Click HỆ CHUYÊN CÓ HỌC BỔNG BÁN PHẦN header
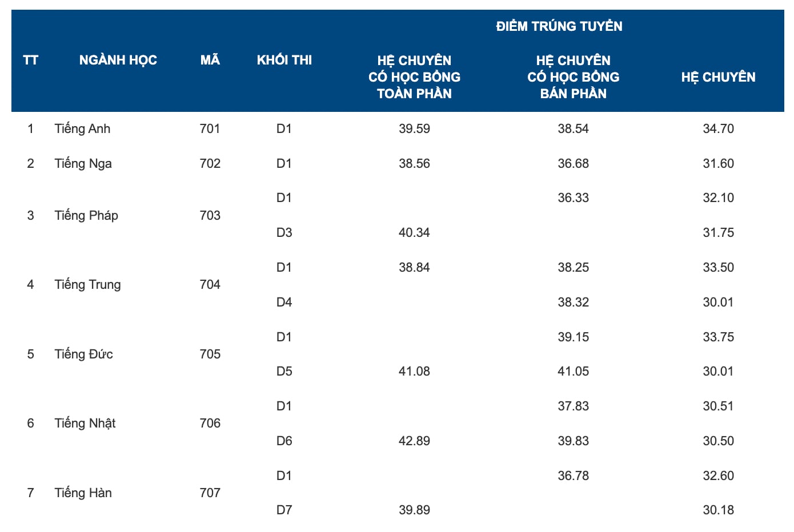The height and width of the screenshot is (532, 794). (573, 77)
